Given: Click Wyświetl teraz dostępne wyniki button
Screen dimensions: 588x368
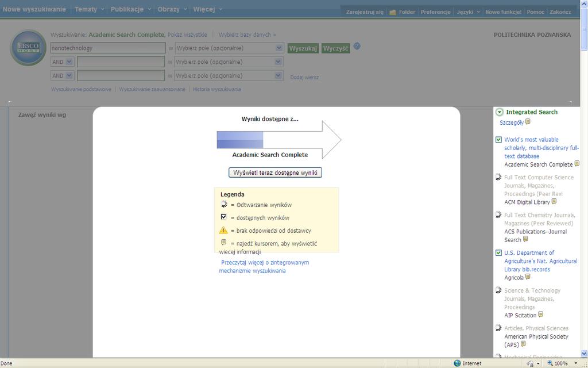Looking at the screenshot, I should (275, 172).
